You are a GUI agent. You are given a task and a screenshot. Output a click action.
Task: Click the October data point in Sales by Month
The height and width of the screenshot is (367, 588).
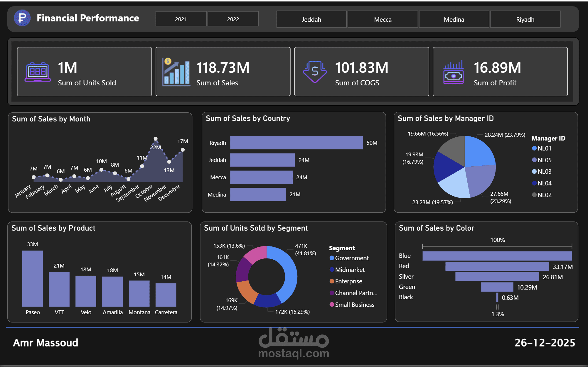coord(156,138)
